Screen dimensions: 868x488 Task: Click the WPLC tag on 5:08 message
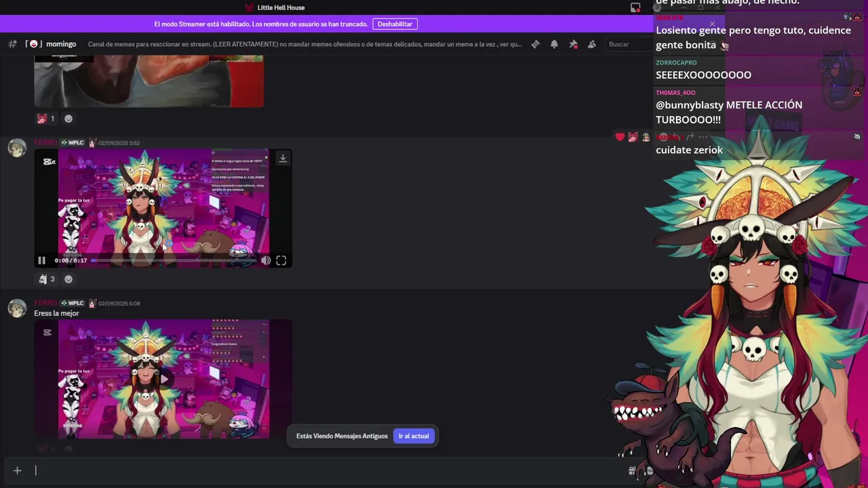[72, 303]
